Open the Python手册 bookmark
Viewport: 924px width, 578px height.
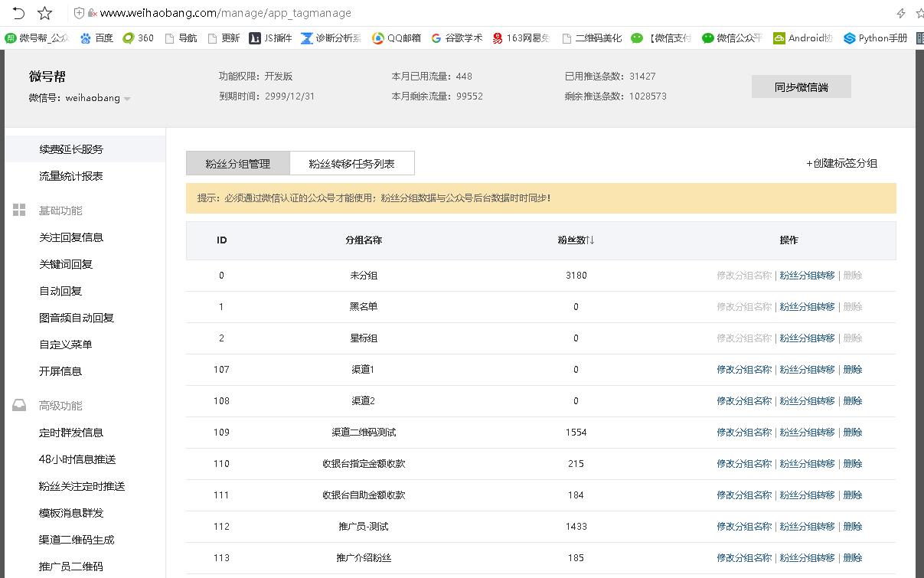coord(875,38)
